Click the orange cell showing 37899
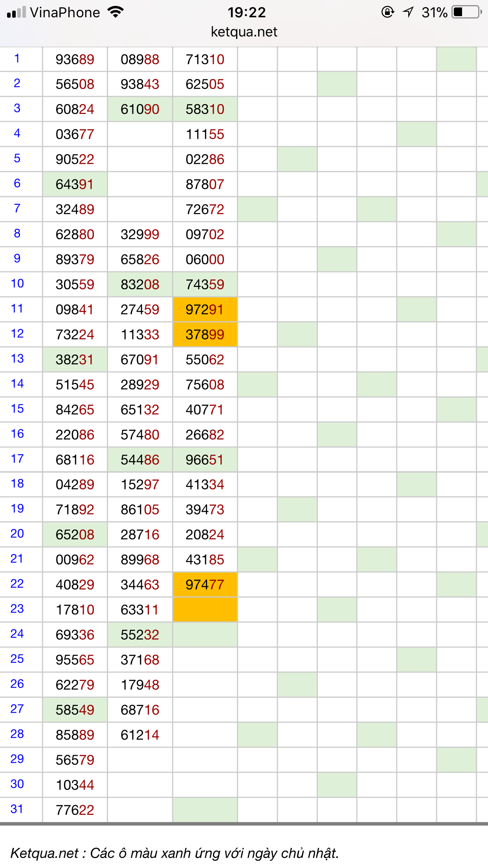The width and height of the screenshot is (488, 868). tap(205, 335)
